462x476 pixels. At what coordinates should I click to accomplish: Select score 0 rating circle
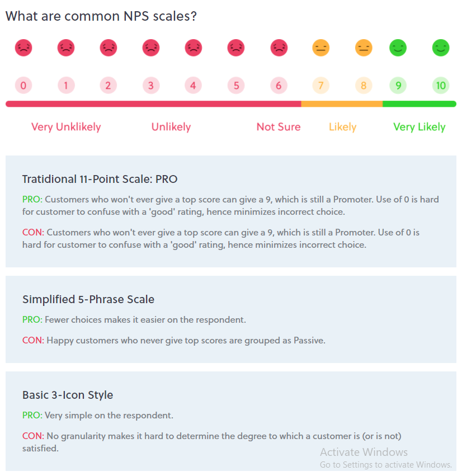(x=23, y=86)
